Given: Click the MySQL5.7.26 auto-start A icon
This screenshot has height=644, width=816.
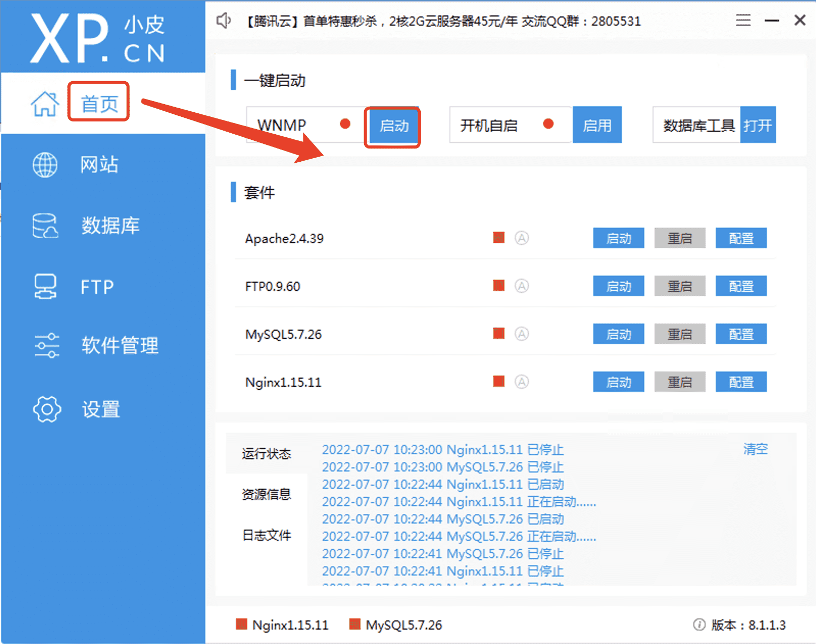Looking at the screenshot, I should (x=521, y=334).
